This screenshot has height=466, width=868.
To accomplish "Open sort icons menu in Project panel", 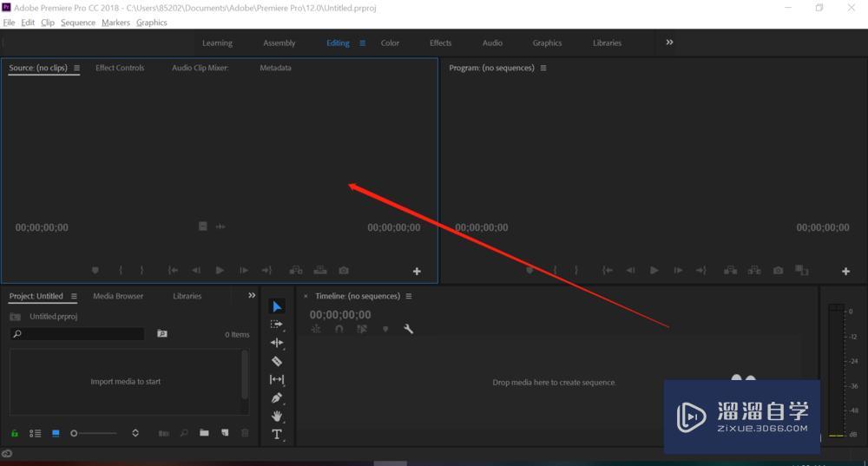I will click(135, 433).
